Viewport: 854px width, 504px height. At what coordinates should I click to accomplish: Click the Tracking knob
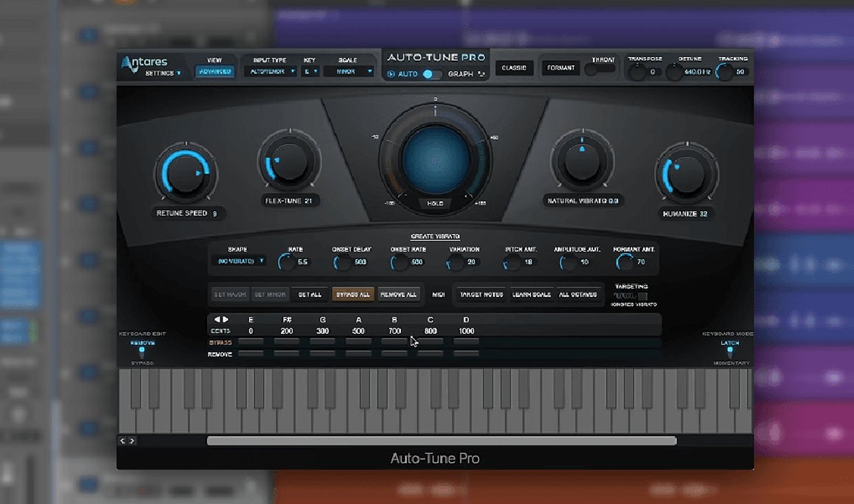[x=725, y=71]
